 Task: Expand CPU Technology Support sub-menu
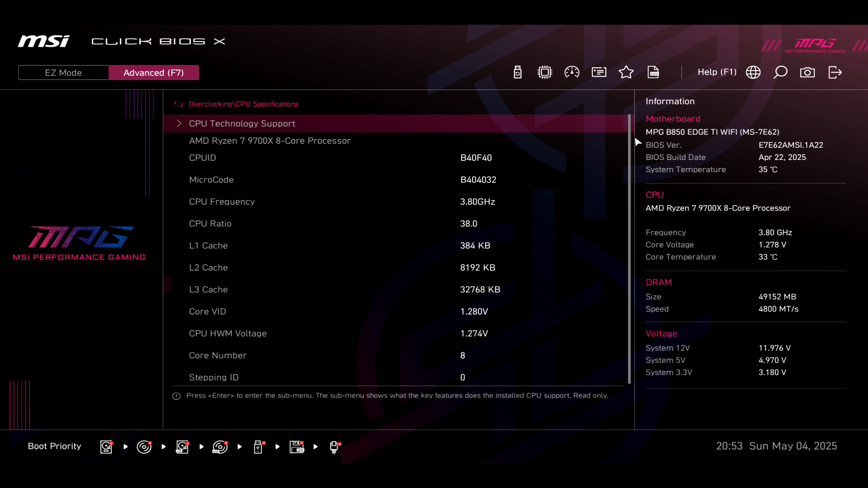click(242, 123)
